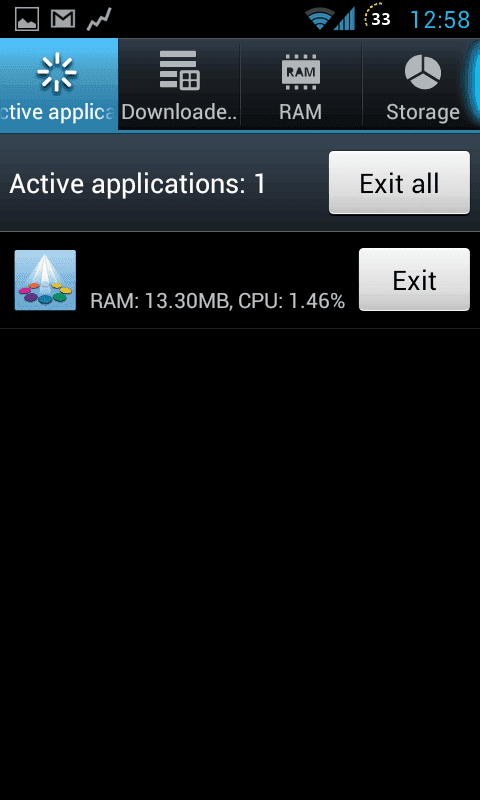Viewport: 480px width, 800px height.
Task: Tap the Gmail notification icon
Action: coord(63,19)
